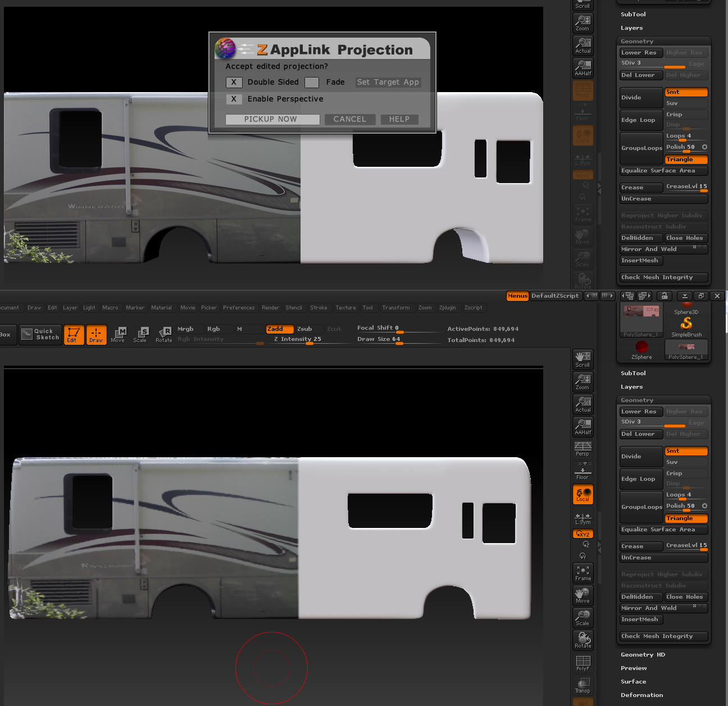This screenshot has height=706, width=728.
Task: Open the Macro menu
Action: (x=110, y=308)
